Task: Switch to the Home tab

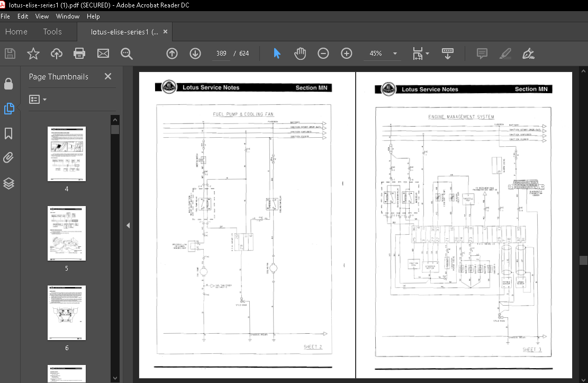Action: [x=16, y=32]
